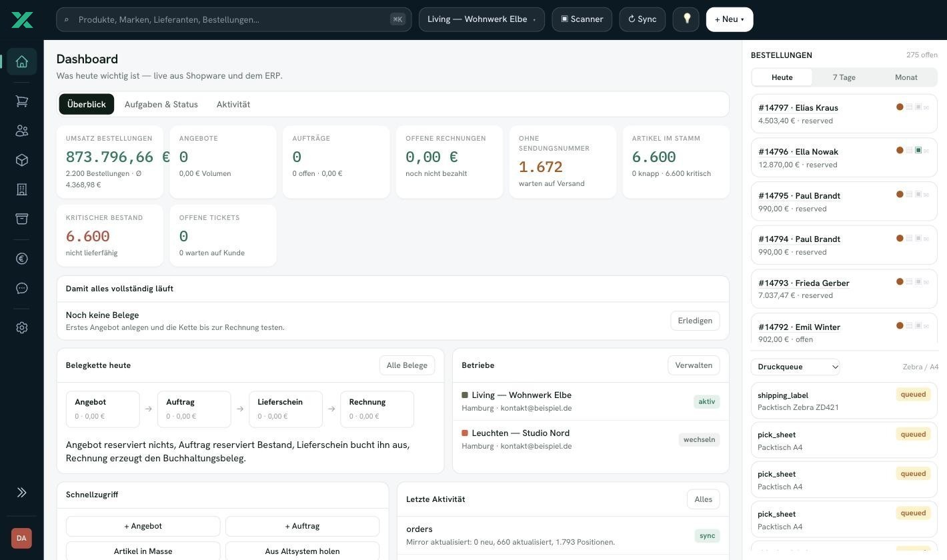Show orders for Monat
The width and height of the screenshot is (947, 560).
coord(906,77)
